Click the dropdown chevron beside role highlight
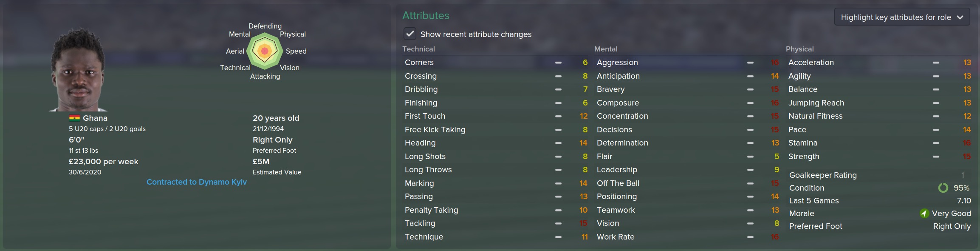This screenshot has height=251, width=980. pos(960,17)
